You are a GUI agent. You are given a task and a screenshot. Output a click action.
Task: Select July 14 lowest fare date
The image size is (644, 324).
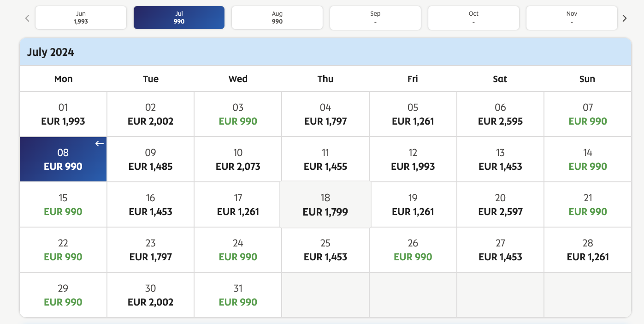tap(587, 160)
